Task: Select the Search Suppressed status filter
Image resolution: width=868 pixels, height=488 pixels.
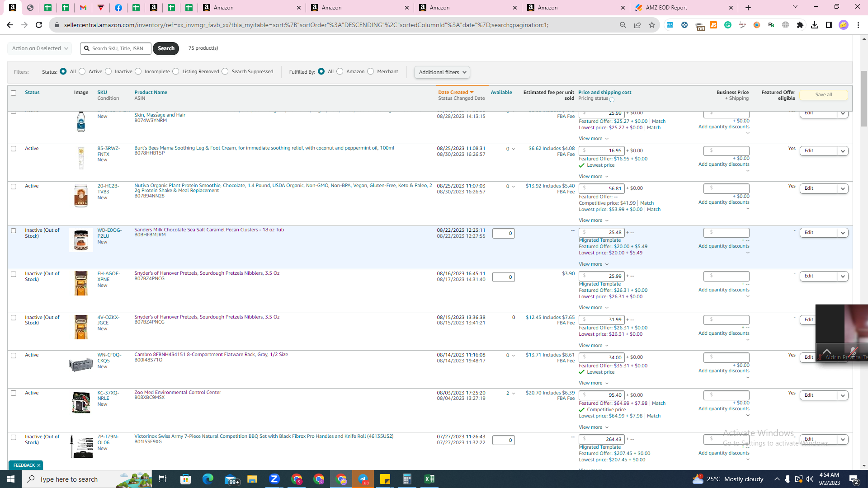Action: point(225,71)
